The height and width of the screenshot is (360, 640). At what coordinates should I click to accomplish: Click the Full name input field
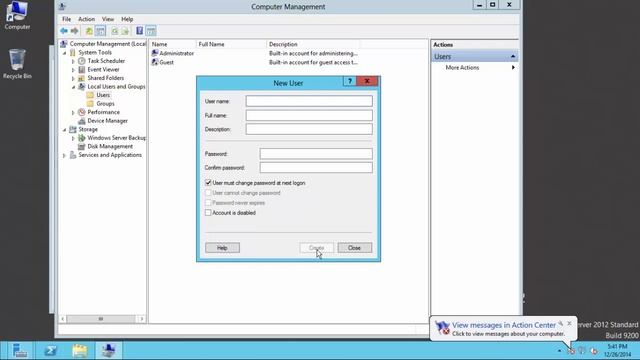tap(309, 115)
